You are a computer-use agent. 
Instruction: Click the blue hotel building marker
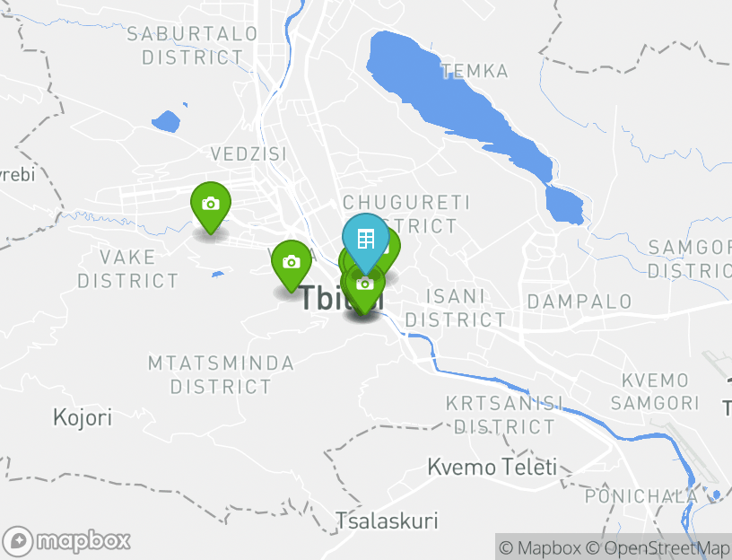pos(365,239)
